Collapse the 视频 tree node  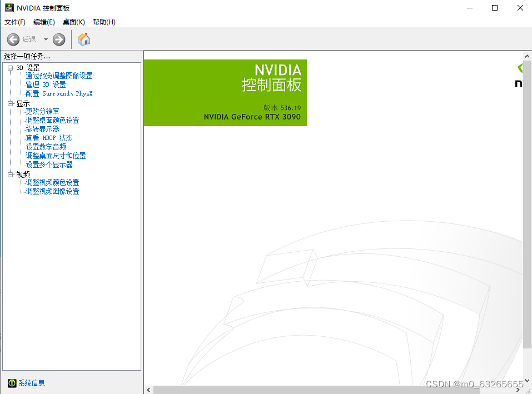tap(10, 174)
